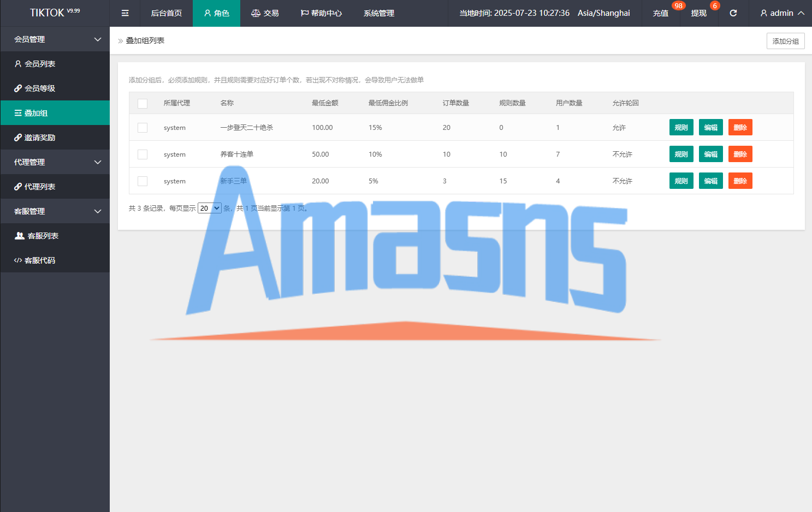This screenshot has height=512, width=812.
Task: Switch to the 交易 top tab
Action: click(x=265, y=13)
